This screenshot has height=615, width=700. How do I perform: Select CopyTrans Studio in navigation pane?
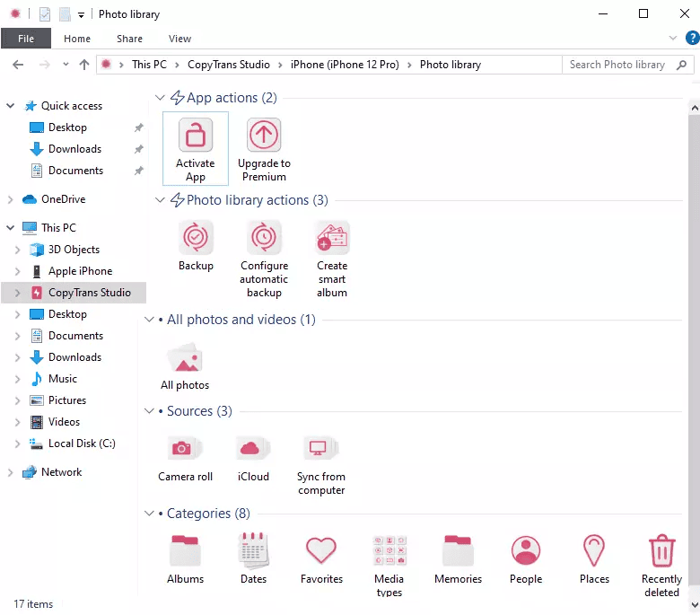74,293
